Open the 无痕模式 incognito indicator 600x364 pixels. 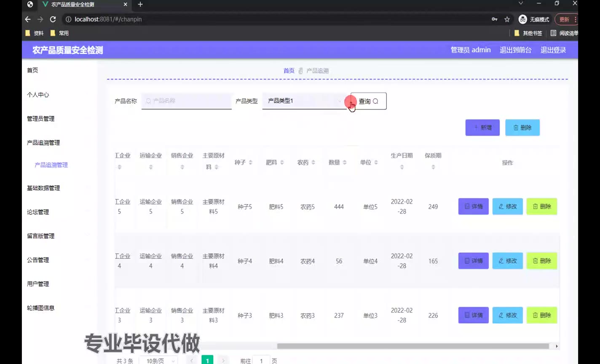[534, 19]
